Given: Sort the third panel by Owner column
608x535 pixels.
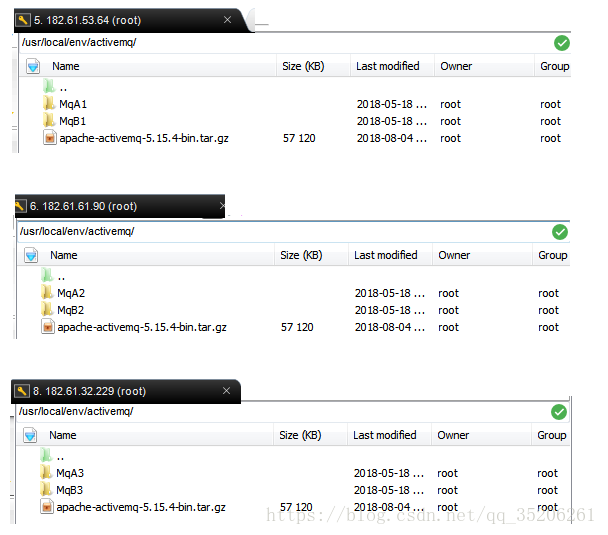Looking at the screenshot, I should click(453, 435).
